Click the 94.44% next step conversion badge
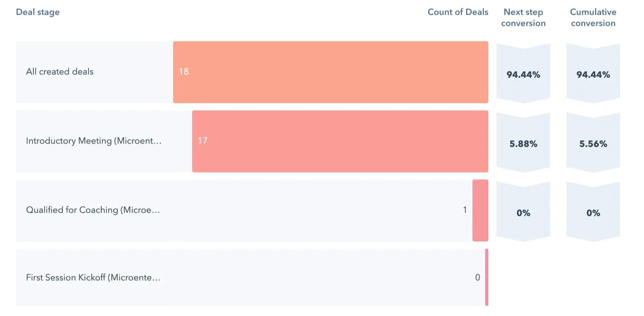This screenshot has height=316, width=644. [523, 74]
